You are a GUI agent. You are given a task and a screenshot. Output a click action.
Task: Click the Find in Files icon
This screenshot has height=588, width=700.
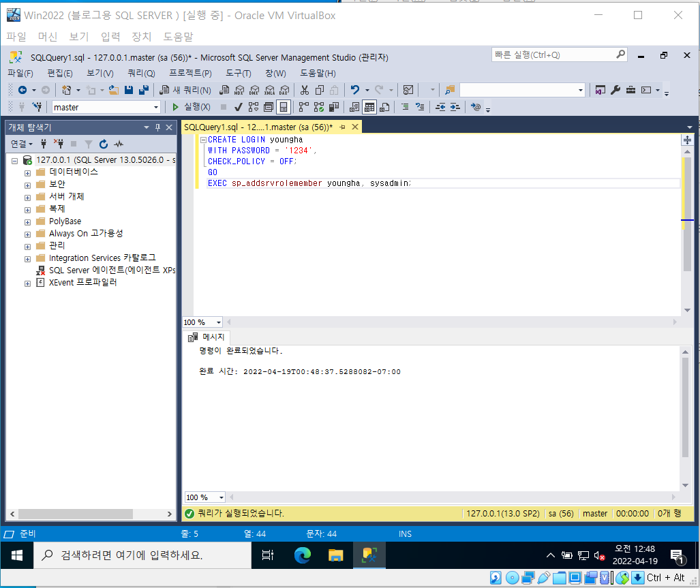pos(450,90)
